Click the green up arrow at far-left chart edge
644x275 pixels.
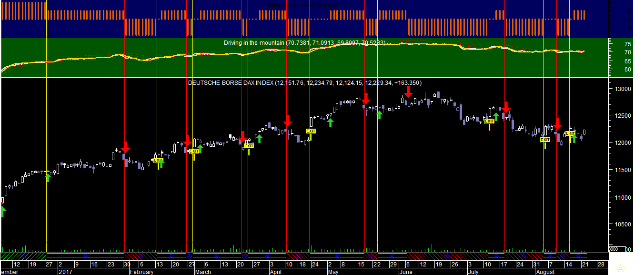point(3,211)
